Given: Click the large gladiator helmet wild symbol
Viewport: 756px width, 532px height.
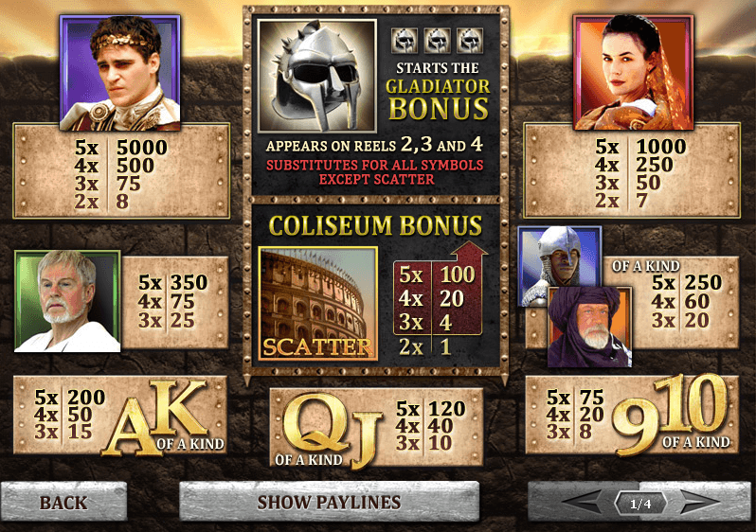Looking at the screenshot, I should pos(316,76).
